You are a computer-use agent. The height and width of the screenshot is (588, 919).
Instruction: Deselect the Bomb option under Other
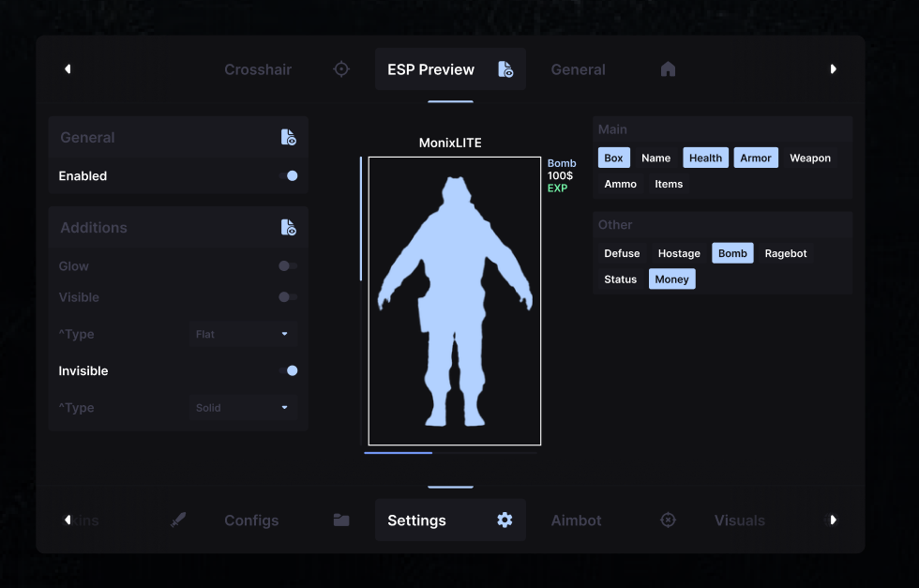[x=732, y=253]
